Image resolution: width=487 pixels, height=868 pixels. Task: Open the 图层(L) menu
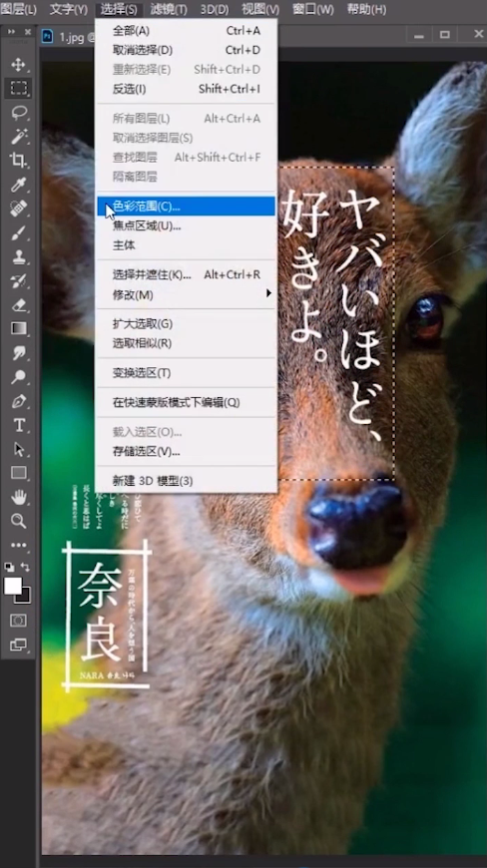18,9
